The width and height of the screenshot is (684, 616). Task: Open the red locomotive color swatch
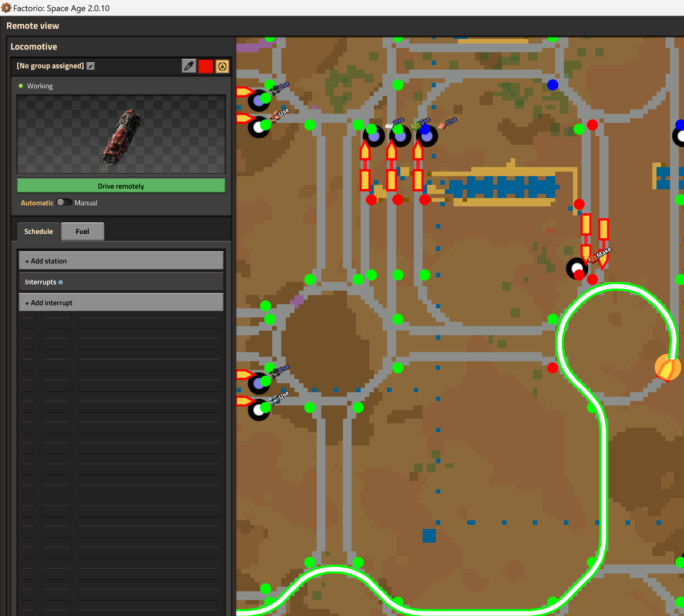pyautogui.click(x=206, y=66)
